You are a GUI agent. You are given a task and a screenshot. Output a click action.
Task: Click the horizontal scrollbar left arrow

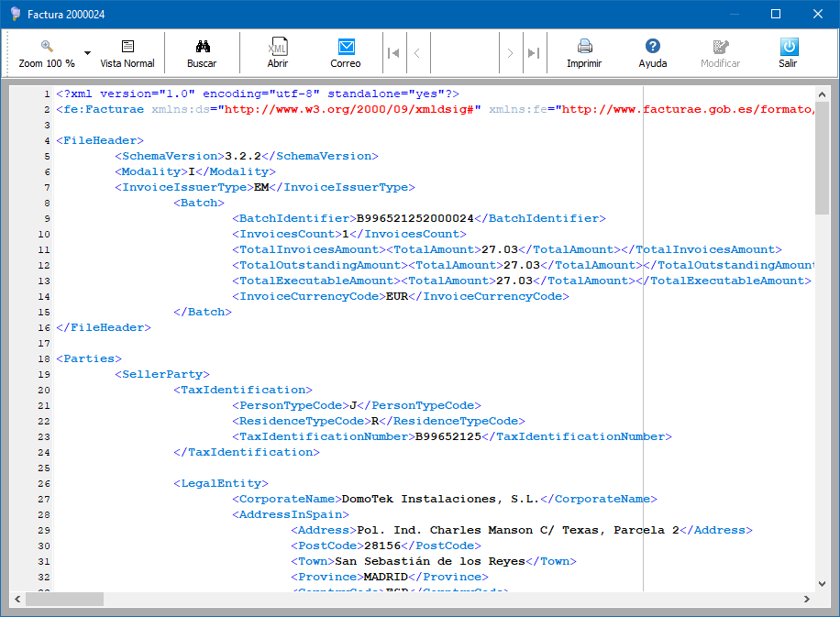[x=17, y=599]
